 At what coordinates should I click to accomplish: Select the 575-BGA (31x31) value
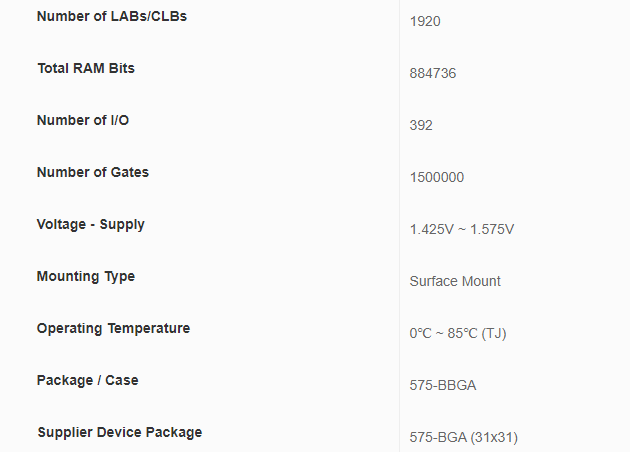[x=463, y=437]
